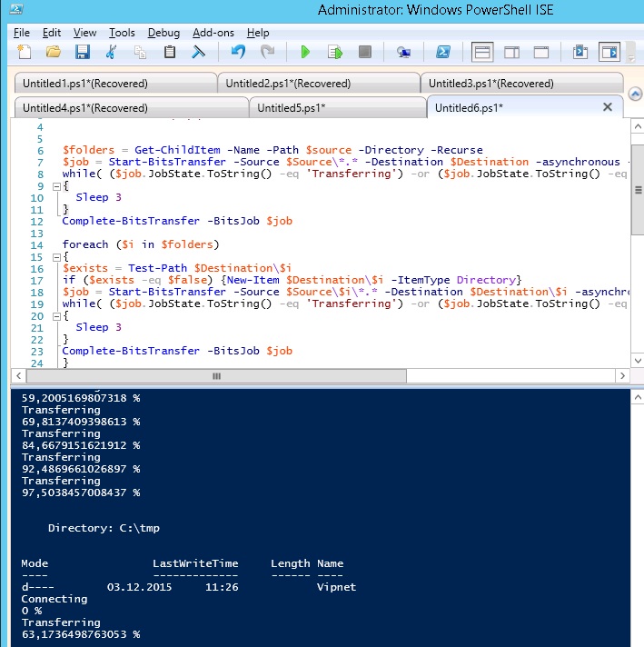Click the Cut scissors icon
This screenshot has width=644, height=647.
pos(112,52)
